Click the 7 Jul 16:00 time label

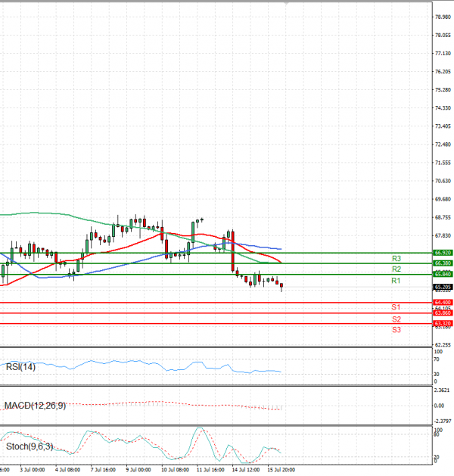103,470
